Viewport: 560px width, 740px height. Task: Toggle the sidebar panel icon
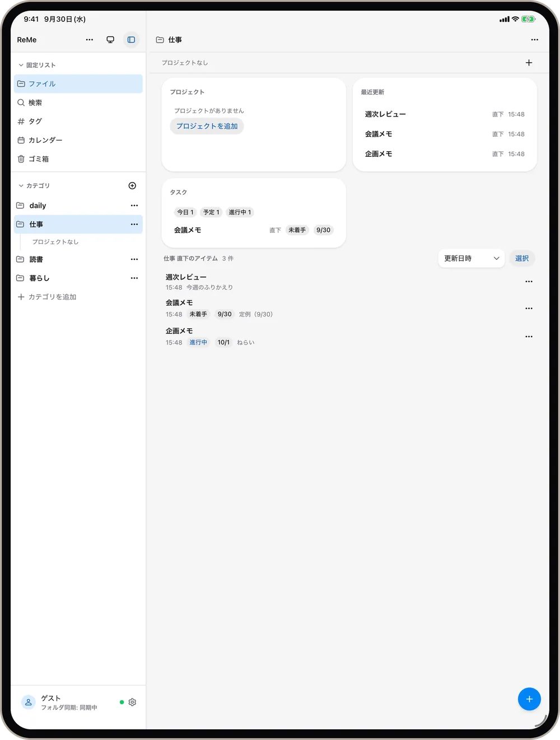coord(131,40)
